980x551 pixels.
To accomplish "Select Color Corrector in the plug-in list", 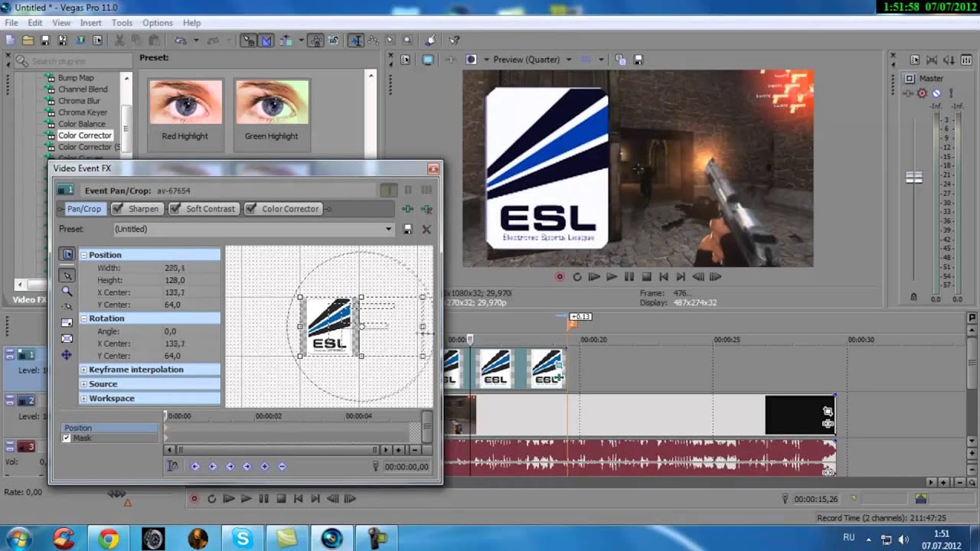I will [85, 135].
